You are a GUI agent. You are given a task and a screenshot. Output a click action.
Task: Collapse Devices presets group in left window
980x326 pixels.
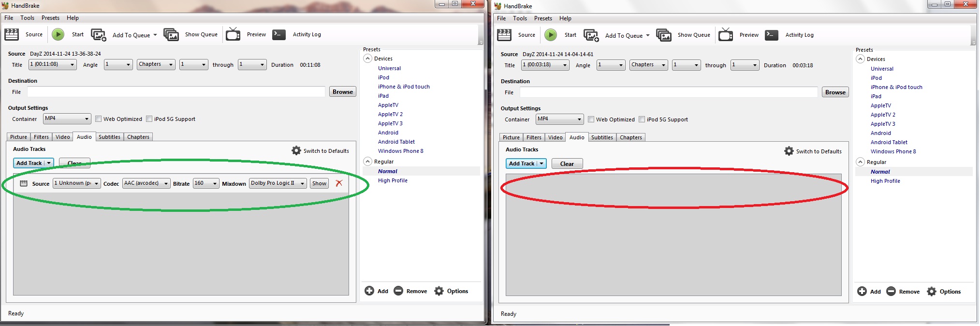[367, 59]
